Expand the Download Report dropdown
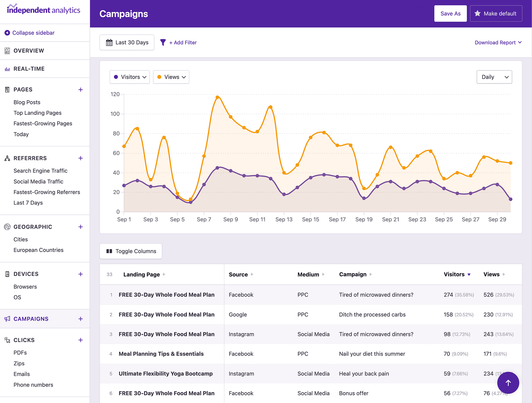This screenshot has width=532, height=403. tap(498, 42)
